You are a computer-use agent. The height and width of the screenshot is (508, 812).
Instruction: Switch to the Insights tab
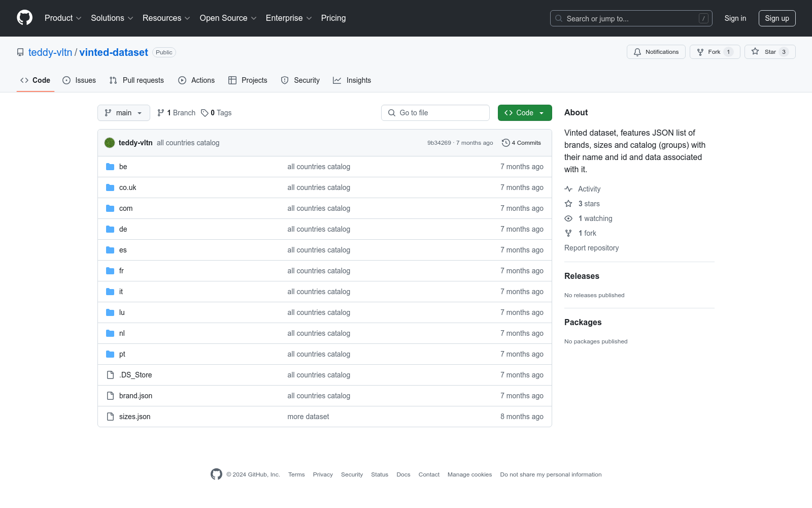352,80
